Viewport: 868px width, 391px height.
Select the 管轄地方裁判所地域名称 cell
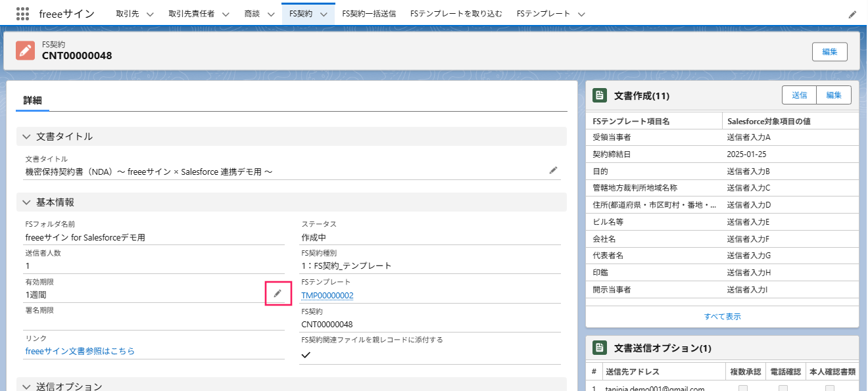pos(635,188)
